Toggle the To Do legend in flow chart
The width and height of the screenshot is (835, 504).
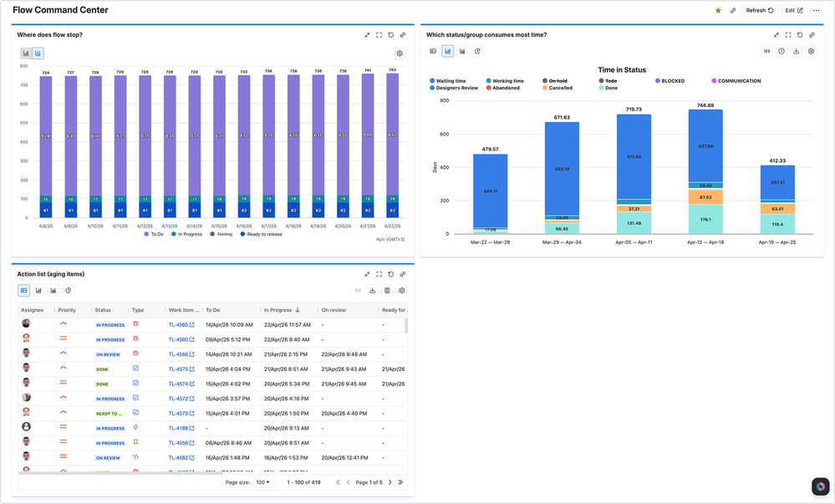(x=153, y=234)
